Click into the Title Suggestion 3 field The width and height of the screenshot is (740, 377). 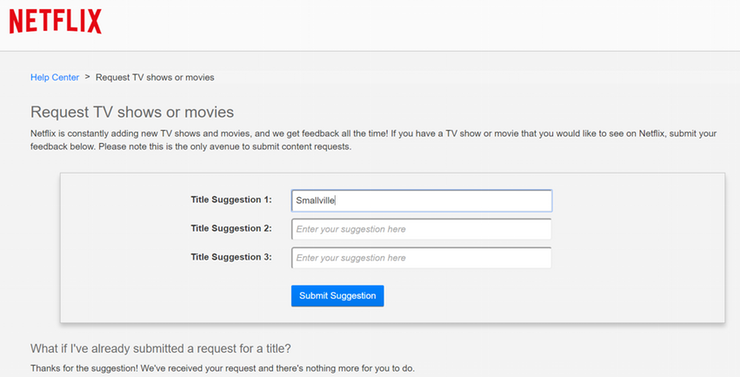421,258
